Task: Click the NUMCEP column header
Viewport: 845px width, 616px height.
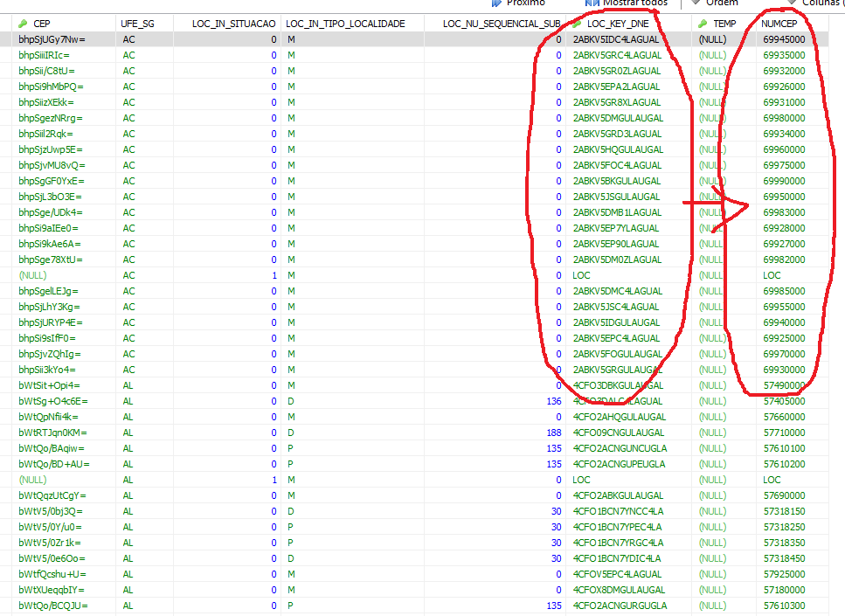Action: click(x=779, y=24)
